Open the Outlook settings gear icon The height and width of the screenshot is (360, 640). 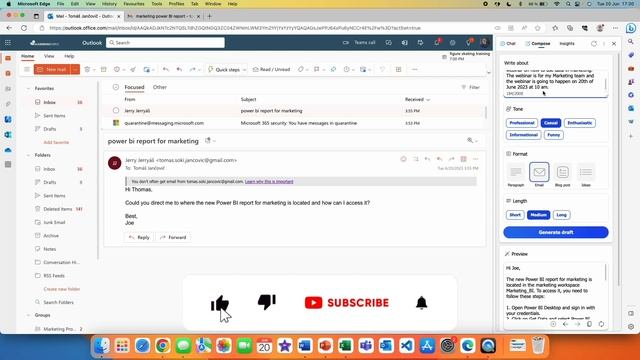[453, 42]
